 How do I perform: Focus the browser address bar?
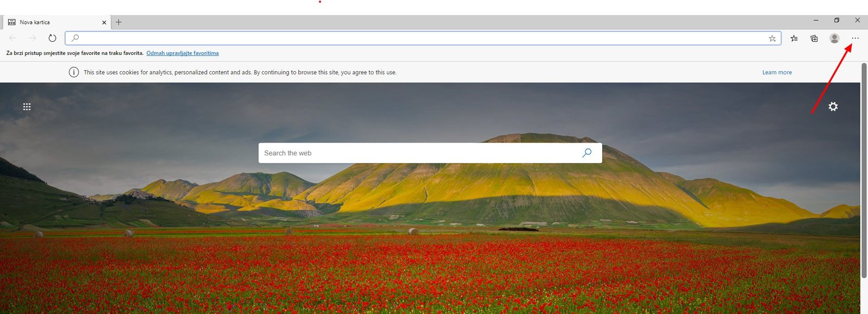pyautogui.click(x=418, y=38)
